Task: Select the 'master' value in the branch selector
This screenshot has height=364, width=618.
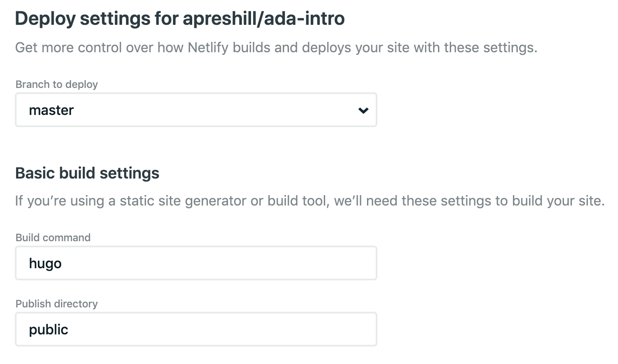Action: (x=51, y=110)
